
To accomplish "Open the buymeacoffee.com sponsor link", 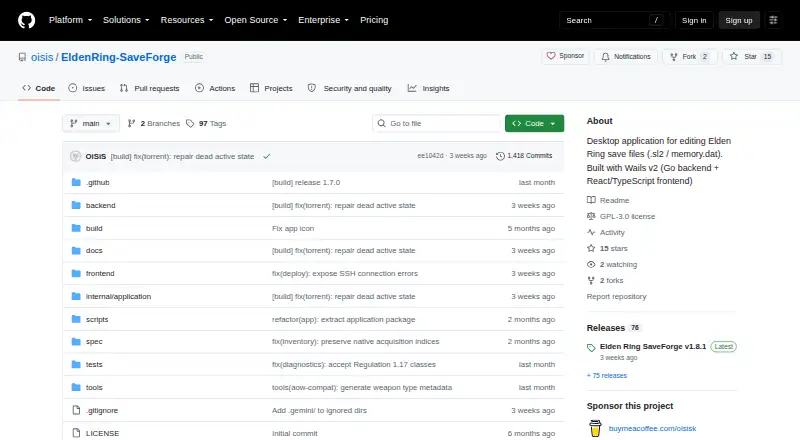I will point(652,428).
